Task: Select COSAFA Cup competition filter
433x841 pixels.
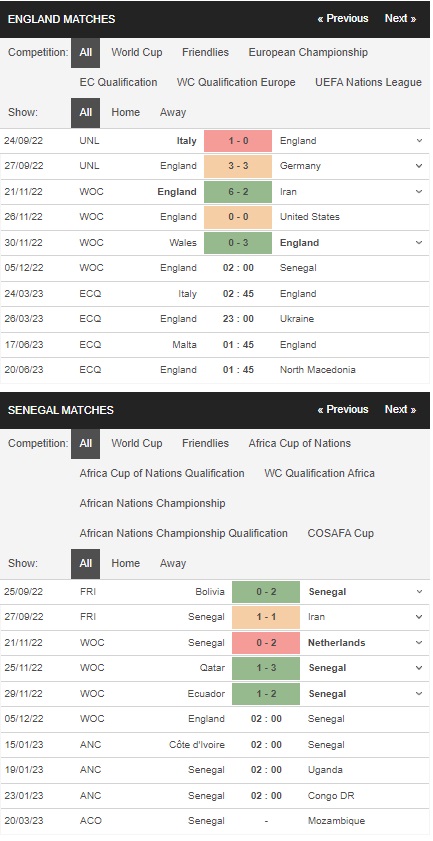Action: tap(341, 533)
